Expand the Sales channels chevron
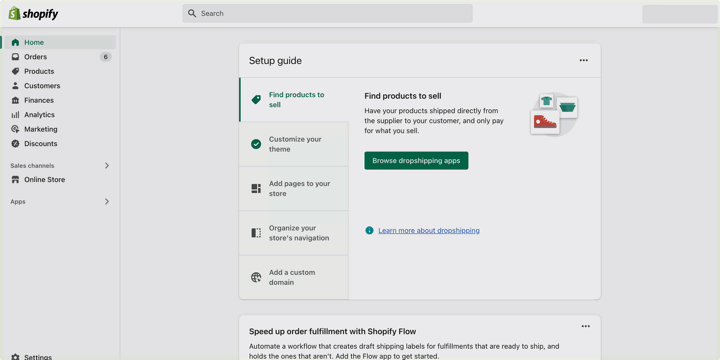This screenshot has width=720, height=360. pyautogui.click(x=107, y=165)
